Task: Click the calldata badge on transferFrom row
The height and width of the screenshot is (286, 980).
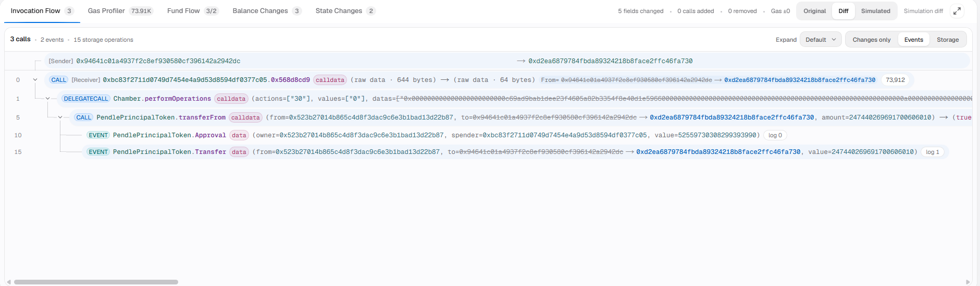Action: point(245,117)
